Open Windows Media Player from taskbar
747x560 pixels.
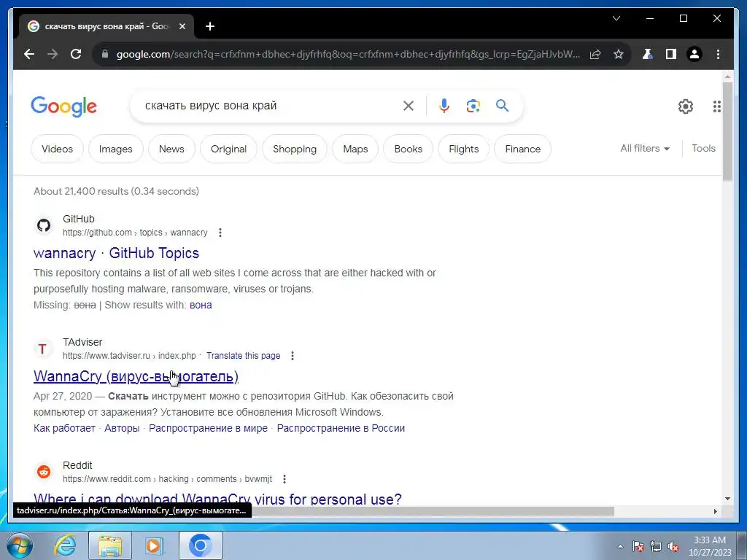tap(155, 545)
